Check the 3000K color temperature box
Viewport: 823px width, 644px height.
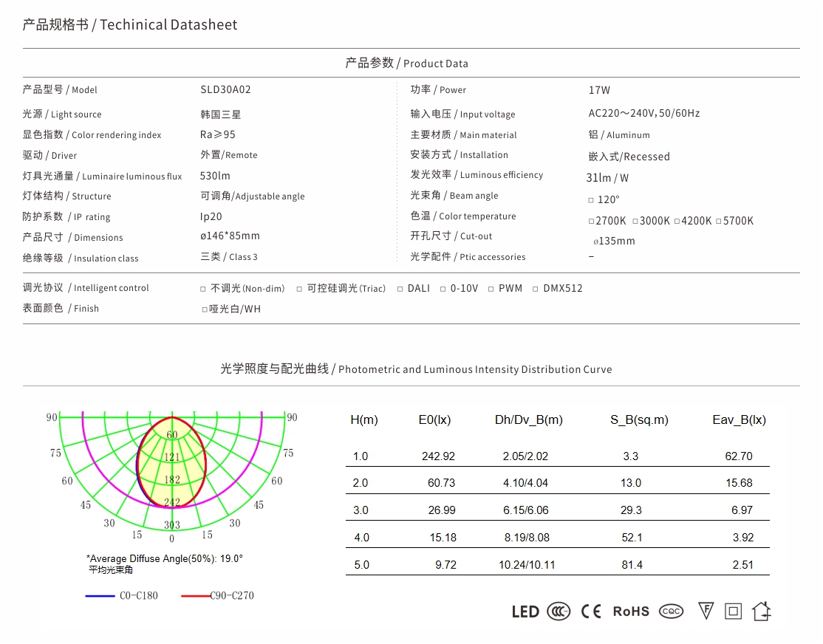point(635,222)
